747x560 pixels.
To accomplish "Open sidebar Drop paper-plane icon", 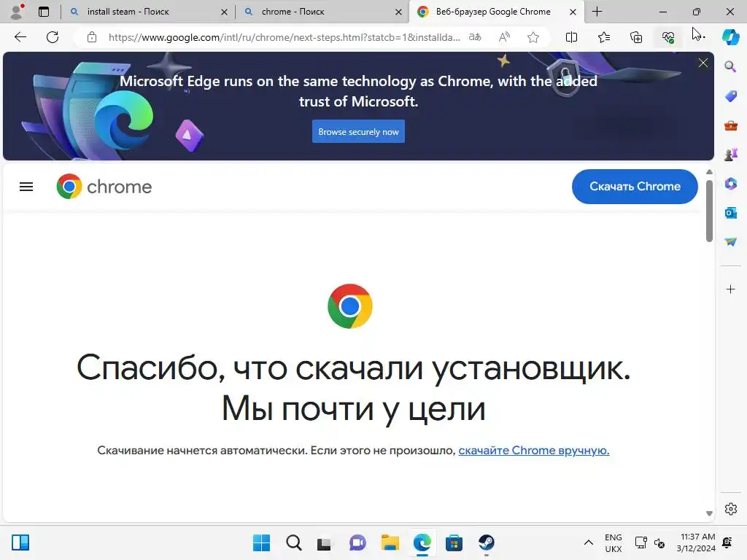I will point(730,242).
